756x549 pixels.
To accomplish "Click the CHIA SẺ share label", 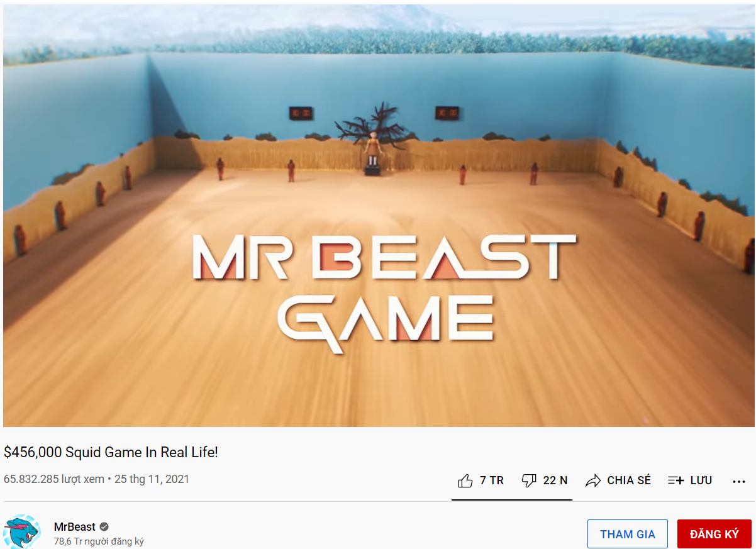I will pyautogui.click(x=629, y=480).
